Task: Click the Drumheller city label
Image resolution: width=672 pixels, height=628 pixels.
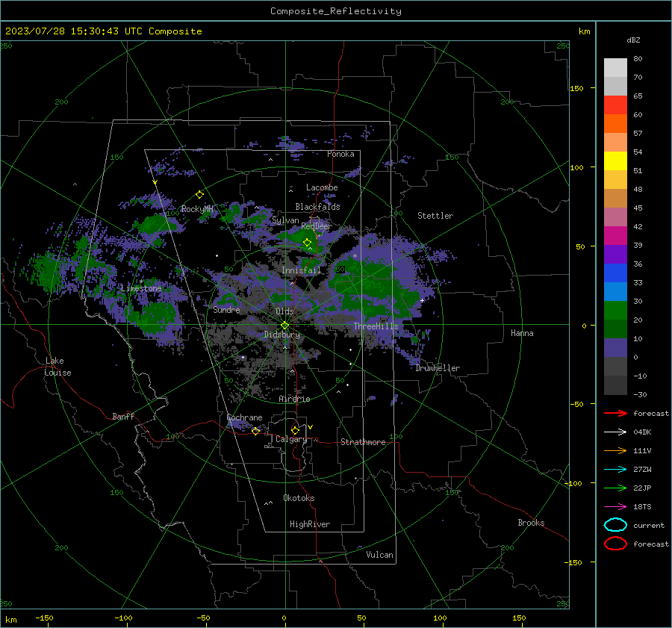Action: [438, 368]
